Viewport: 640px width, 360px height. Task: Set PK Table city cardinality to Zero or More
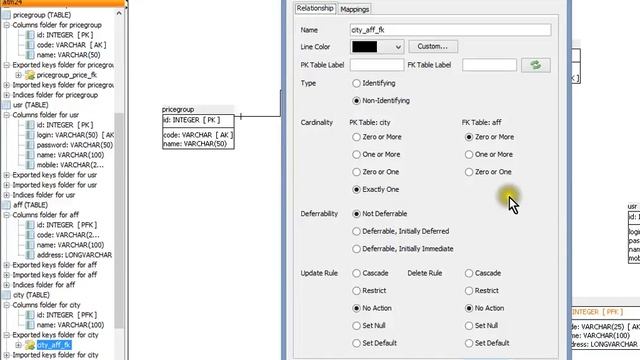(x=356, y=137)
